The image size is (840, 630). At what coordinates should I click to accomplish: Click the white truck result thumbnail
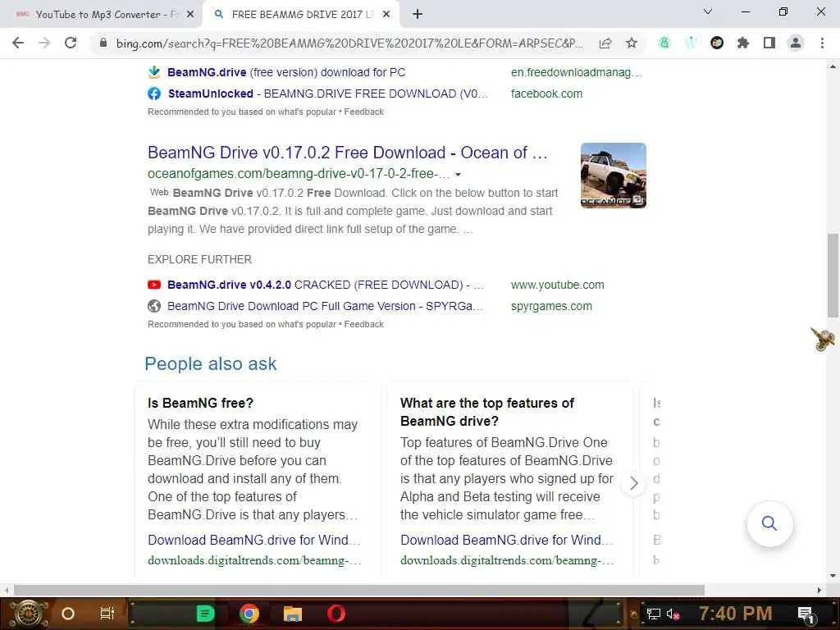point(614,176)
